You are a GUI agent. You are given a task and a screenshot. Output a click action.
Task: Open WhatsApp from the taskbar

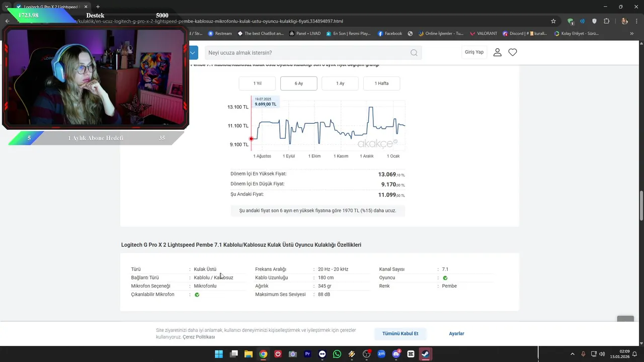point(337,354)
